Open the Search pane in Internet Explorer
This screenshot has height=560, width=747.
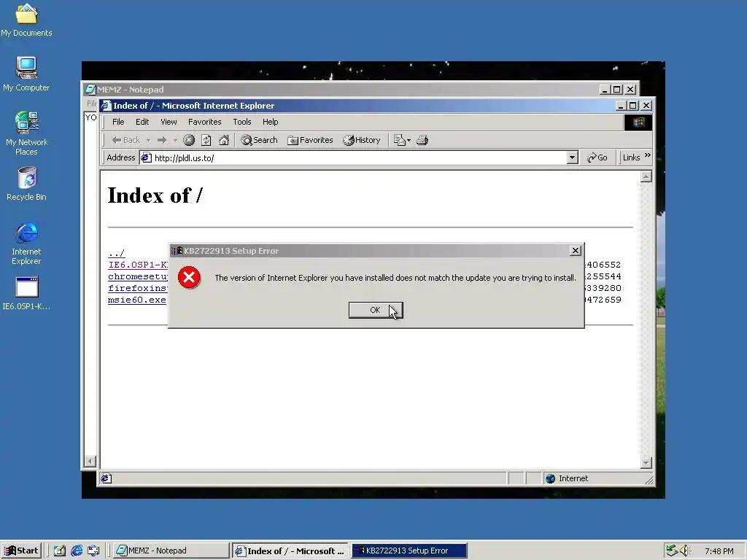pos(259,140)
